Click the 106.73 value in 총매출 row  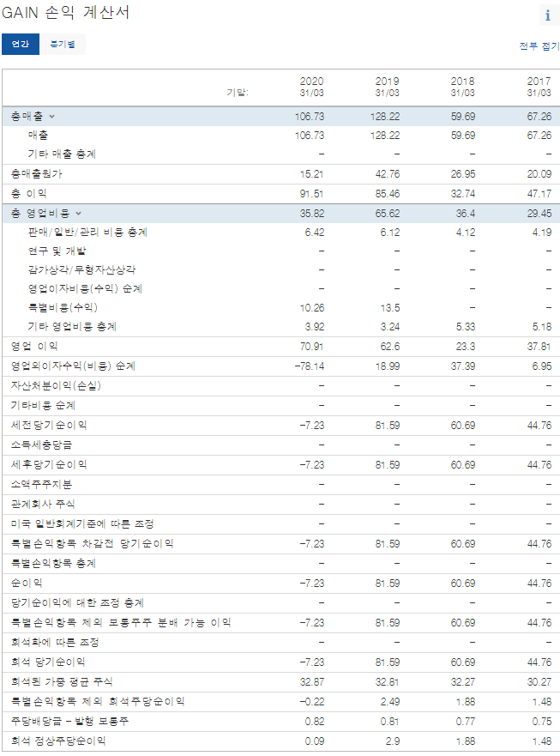[310, 116]
